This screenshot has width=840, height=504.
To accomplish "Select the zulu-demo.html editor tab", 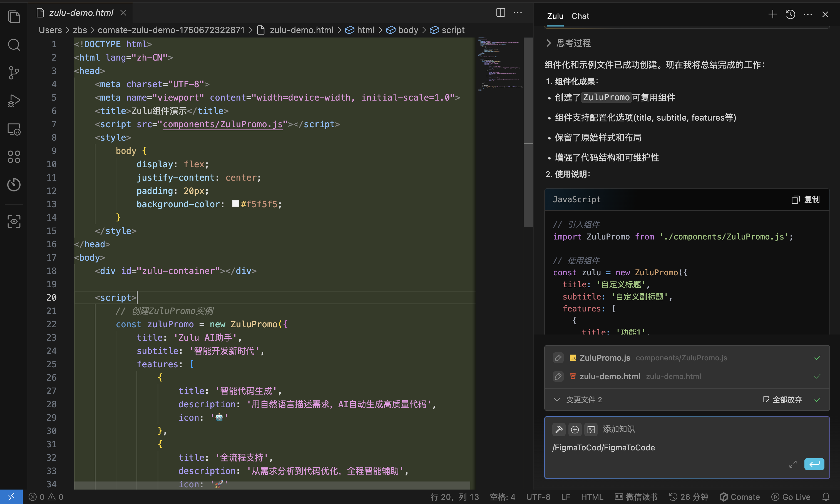I will [81, 13].
